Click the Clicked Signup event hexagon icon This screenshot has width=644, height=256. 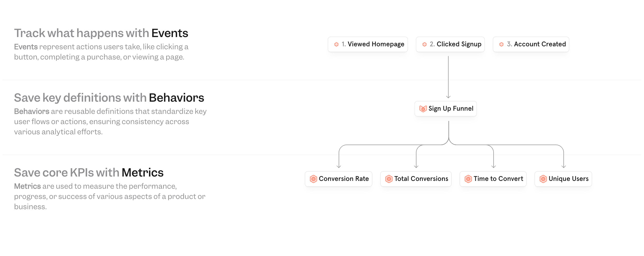(424, 44)
